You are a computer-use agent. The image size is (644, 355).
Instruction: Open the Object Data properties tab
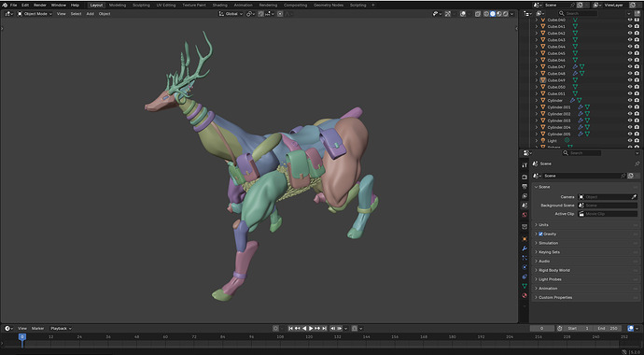coord(525,286)
